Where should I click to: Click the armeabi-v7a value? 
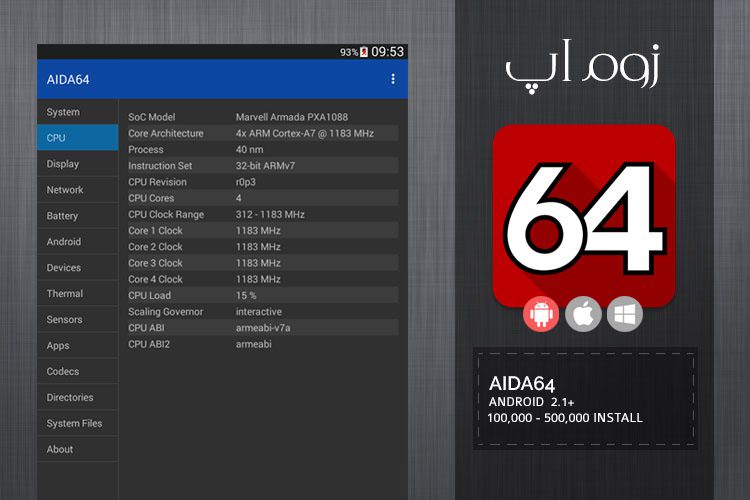[x=263, y=328]
